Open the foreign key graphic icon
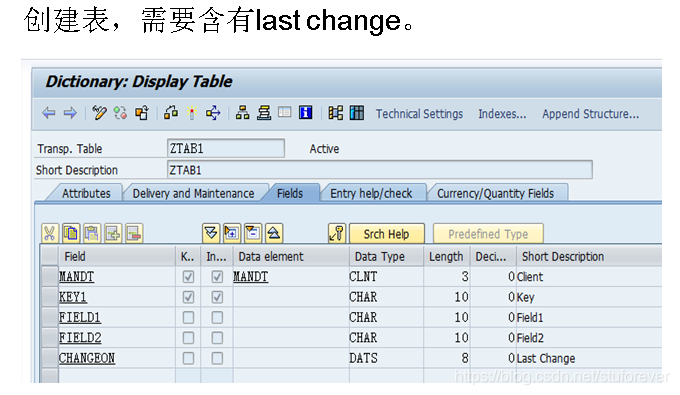 (335, 113)
